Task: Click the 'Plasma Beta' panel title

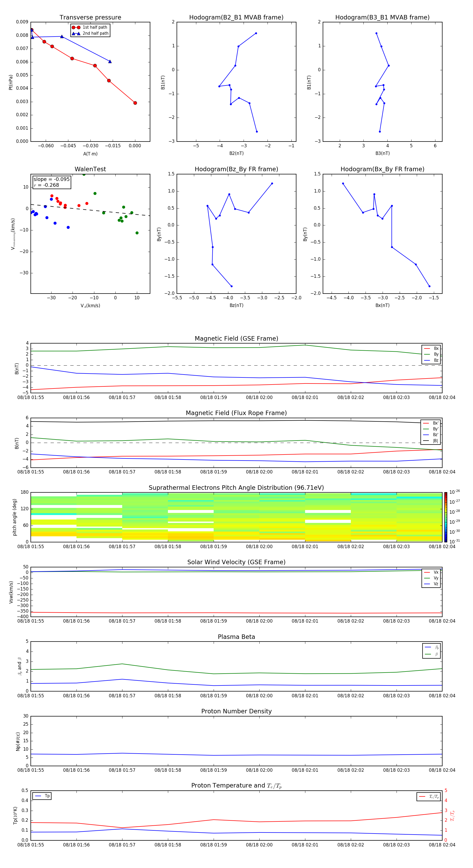Action: click(x=236, y=637)
